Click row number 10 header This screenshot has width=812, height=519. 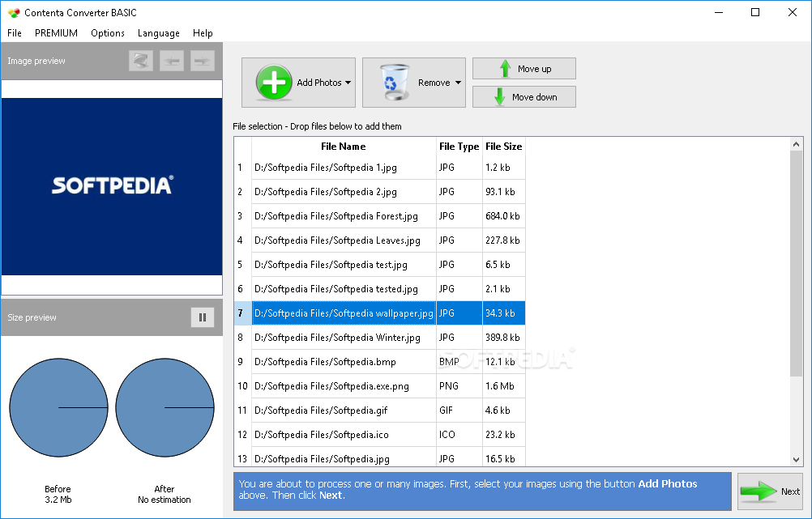(x=242, y=386)
